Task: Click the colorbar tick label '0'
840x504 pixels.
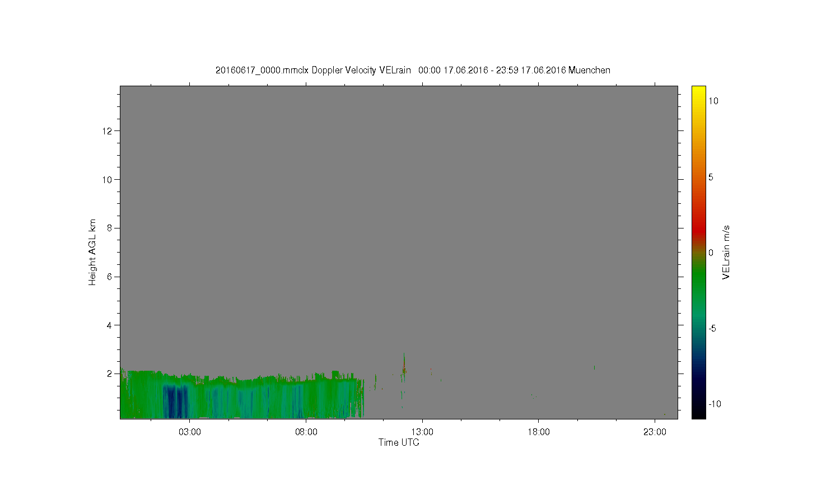Action: tap(711, 253)
